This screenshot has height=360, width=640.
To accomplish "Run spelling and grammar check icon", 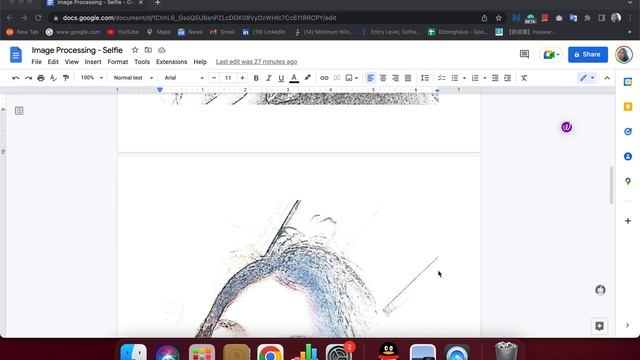I will click(x=53, y=78).
